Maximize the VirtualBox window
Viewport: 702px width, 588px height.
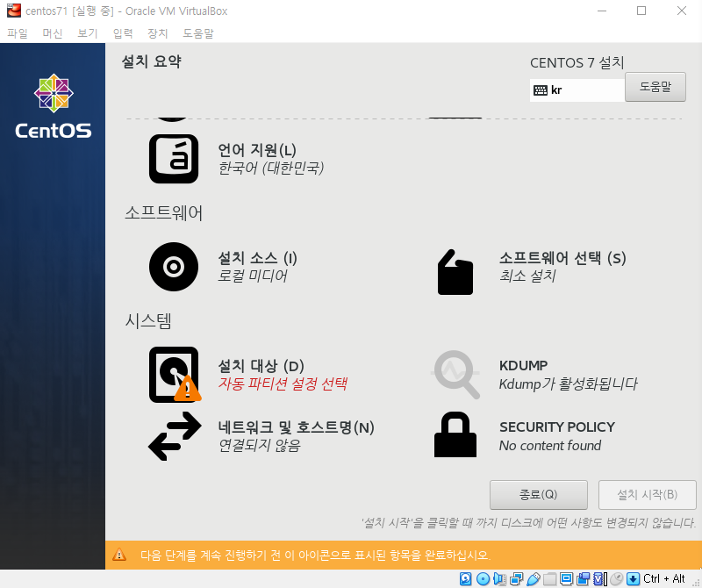(641, 11)
